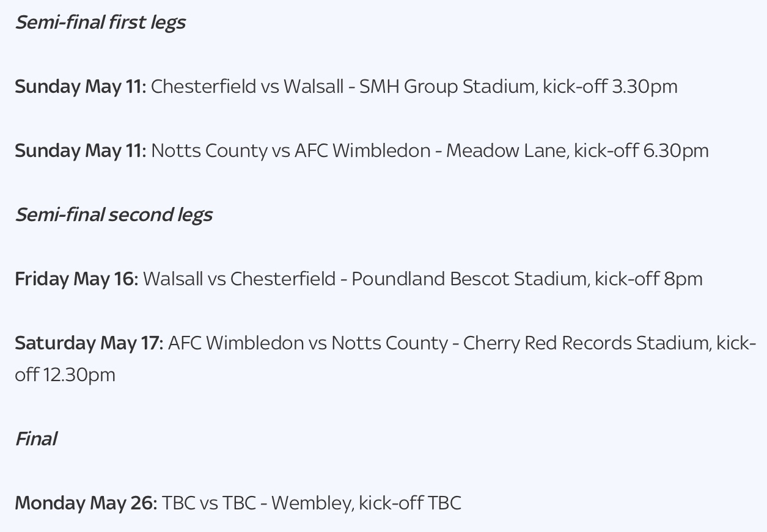Select the 'Wembley' venue text
Image resolution: width=767 pixels, height=532 pixels.
tap(312, 503)
